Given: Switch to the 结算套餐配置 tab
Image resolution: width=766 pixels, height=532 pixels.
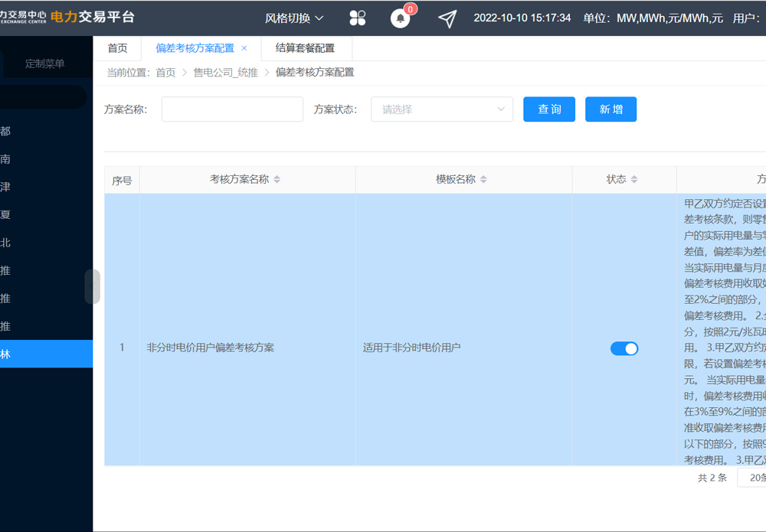Looking at the screenshot, I should pos(306,47).
